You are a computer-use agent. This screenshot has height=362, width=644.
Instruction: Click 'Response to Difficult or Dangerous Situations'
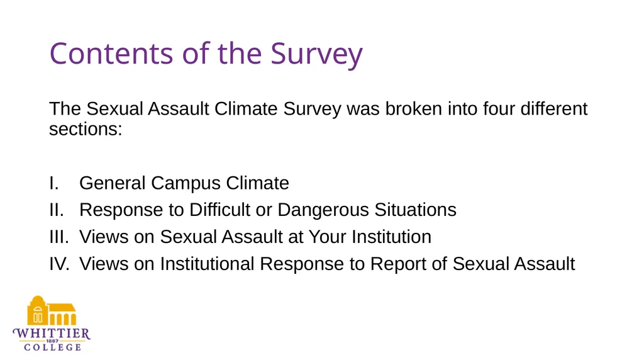click(268, 210)
